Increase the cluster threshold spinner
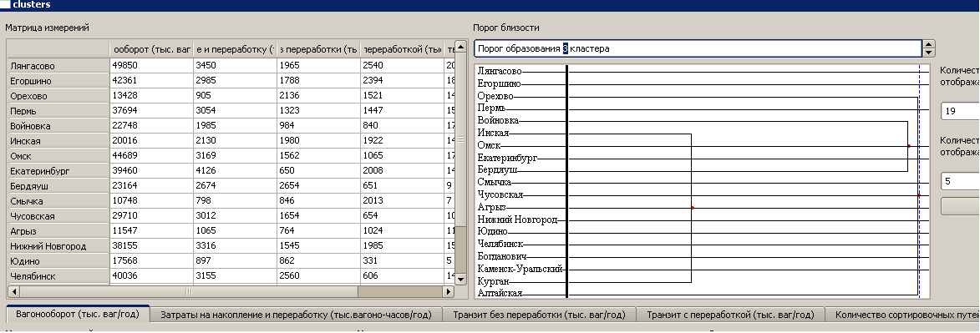980x333 pixels. (929, 45)
